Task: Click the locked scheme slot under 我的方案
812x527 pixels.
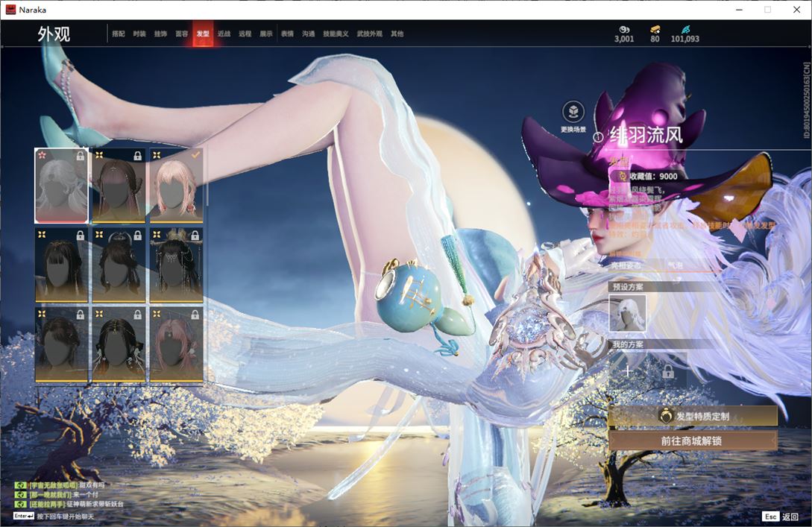Action: (668, 370)
